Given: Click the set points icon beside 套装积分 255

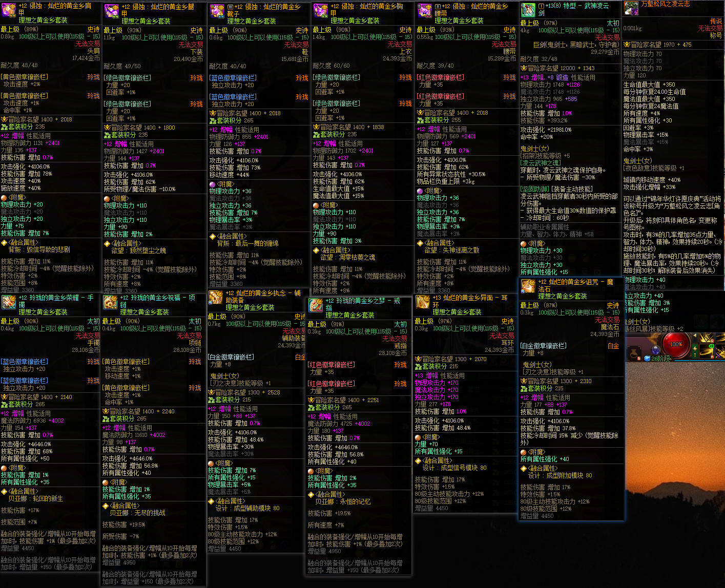Looking at the screenshot, I should tap(420, 120).
